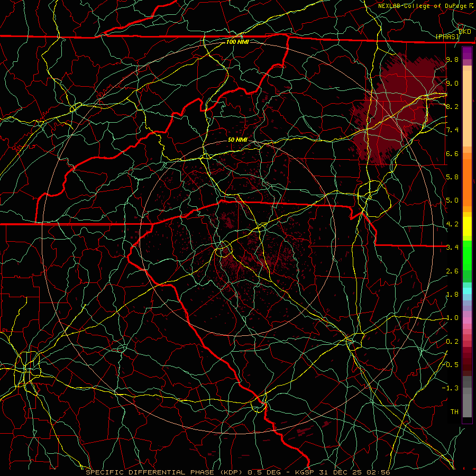Click the 1.8 scale value
The height and width of the screenshot is (476, 476).
[x=452, y=295]
